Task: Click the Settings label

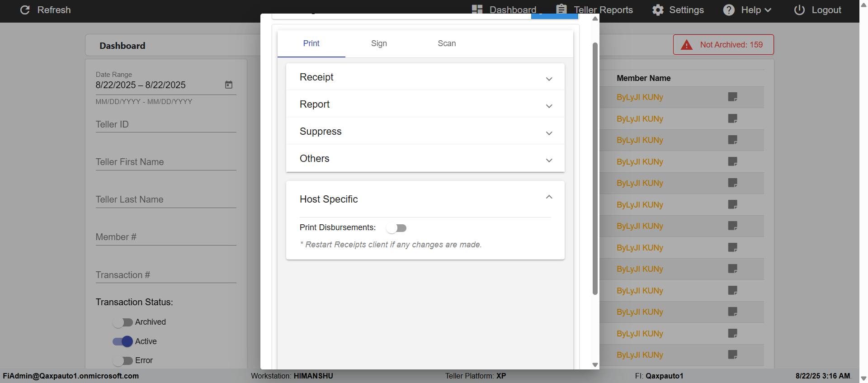Action: 686,10
